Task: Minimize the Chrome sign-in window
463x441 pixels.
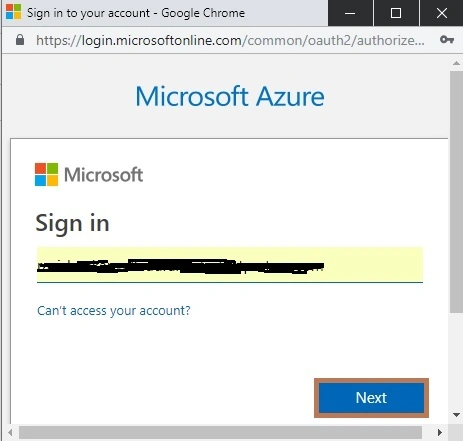Action: 350,13
